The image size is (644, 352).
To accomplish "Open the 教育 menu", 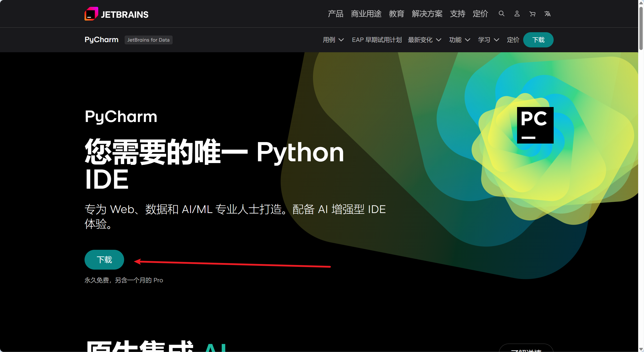I will coord(397,14).
